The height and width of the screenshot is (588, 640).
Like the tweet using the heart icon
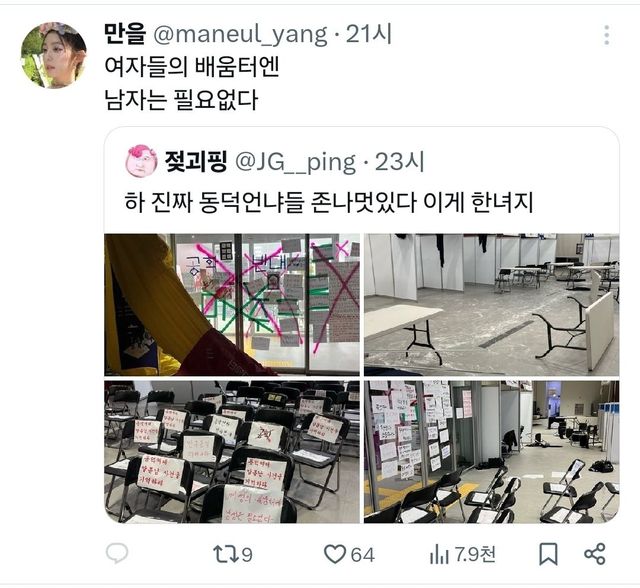(x=349, y=555)
